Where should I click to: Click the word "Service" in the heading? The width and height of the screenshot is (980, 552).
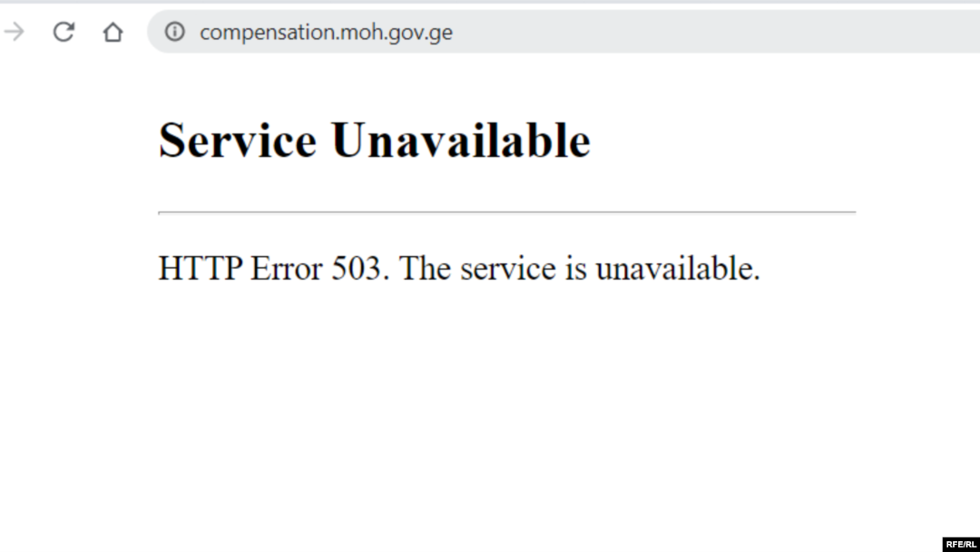[x=238, y=140]
